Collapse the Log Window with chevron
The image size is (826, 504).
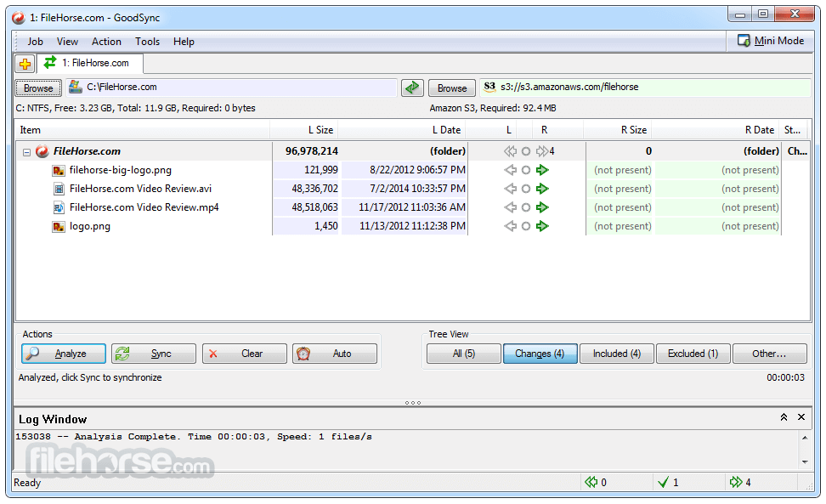click(x=784, y=417)
